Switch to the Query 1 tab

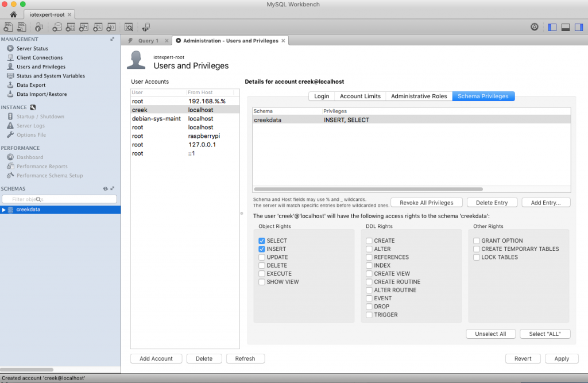[x=148, y=41]
